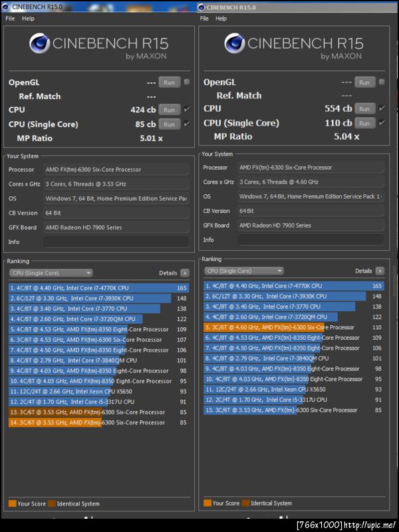
Task: Select i7-3720QM ranking row in left window
Action: [x=98, y=319]
